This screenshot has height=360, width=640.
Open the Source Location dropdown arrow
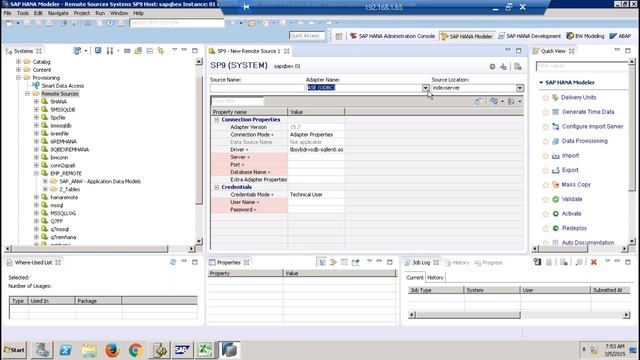520,88
